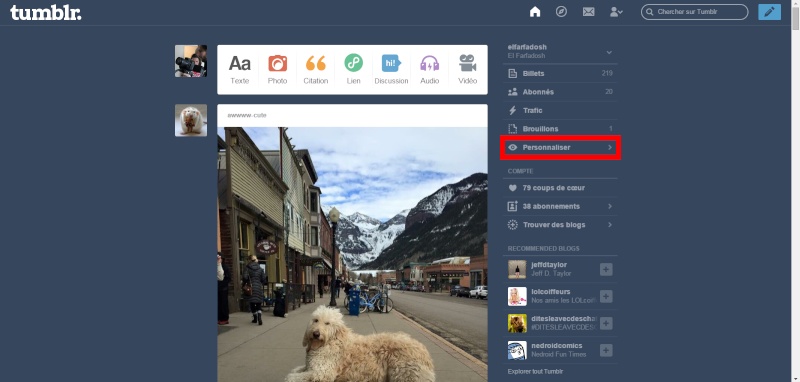Screen dimensions: 800x382
Task: Follow lolcoiffeurs with the plus button
Action: point(606,296)
